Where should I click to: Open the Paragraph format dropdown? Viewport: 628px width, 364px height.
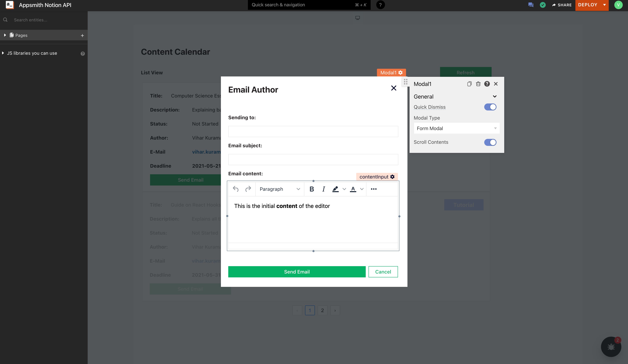(279, 189)
